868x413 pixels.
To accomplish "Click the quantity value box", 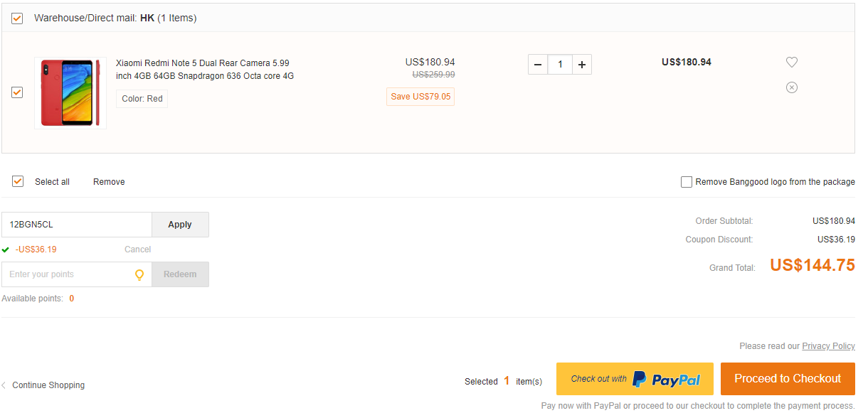I will coord(560,65).
